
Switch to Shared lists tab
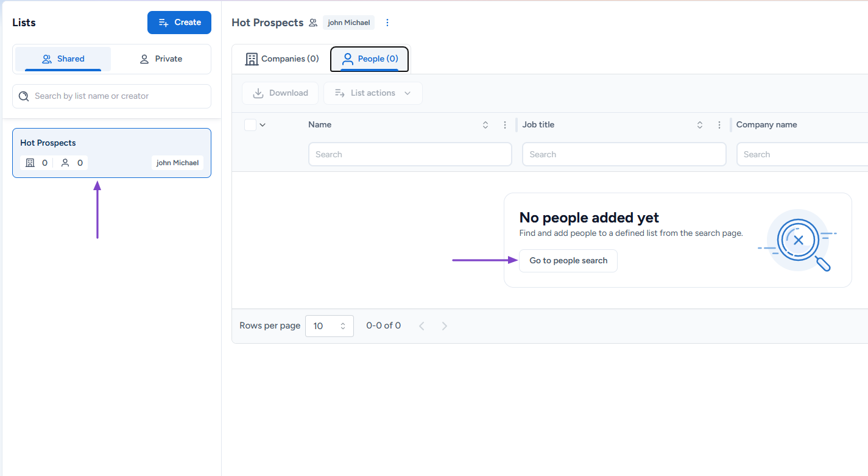[x=63, y=59]
